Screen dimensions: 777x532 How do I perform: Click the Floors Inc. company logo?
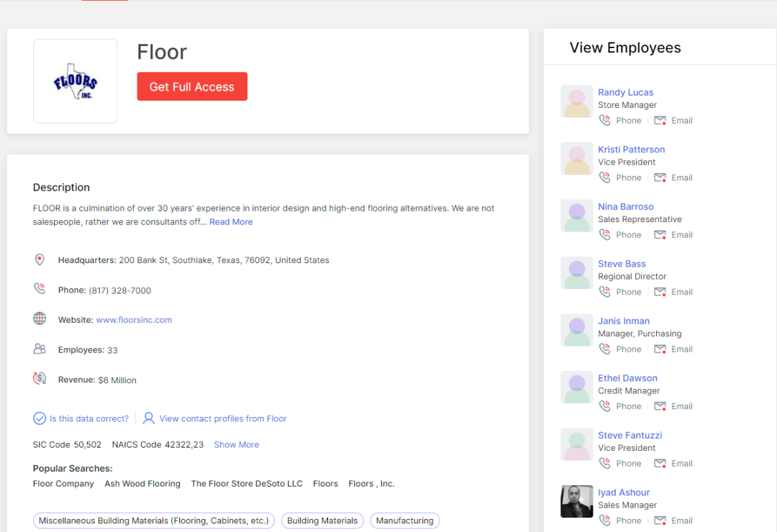76,81
